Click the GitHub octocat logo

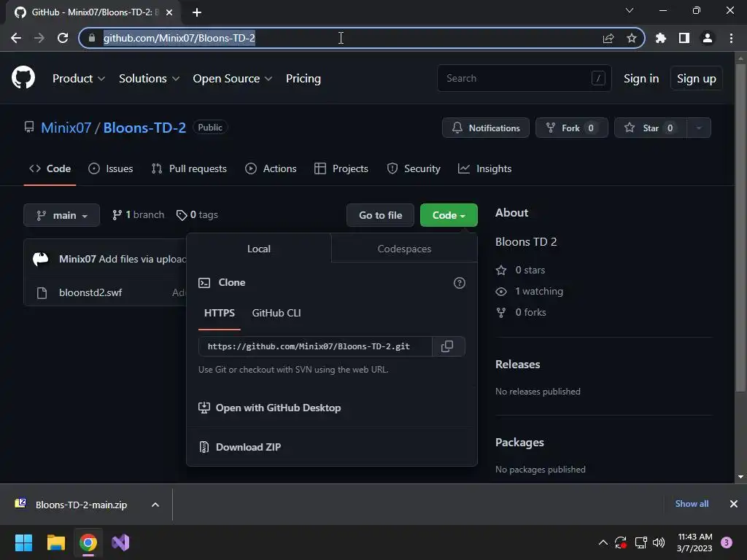point(23,77)
